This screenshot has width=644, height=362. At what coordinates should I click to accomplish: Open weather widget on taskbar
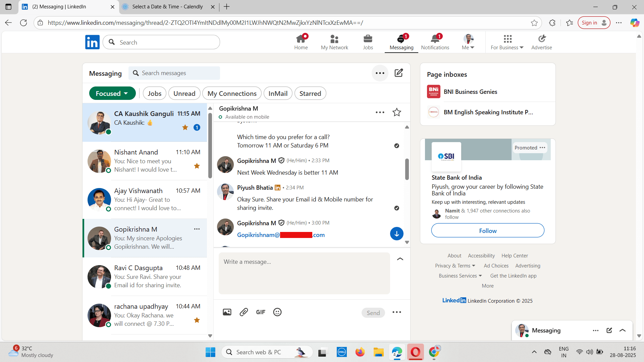(x=31, y=352)
